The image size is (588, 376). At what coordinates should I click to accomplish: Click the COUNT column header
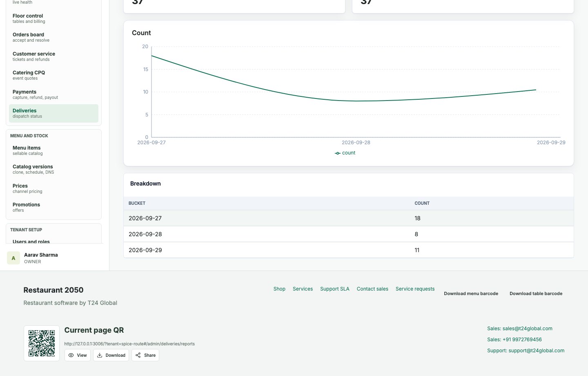click(x=422, y=203)
